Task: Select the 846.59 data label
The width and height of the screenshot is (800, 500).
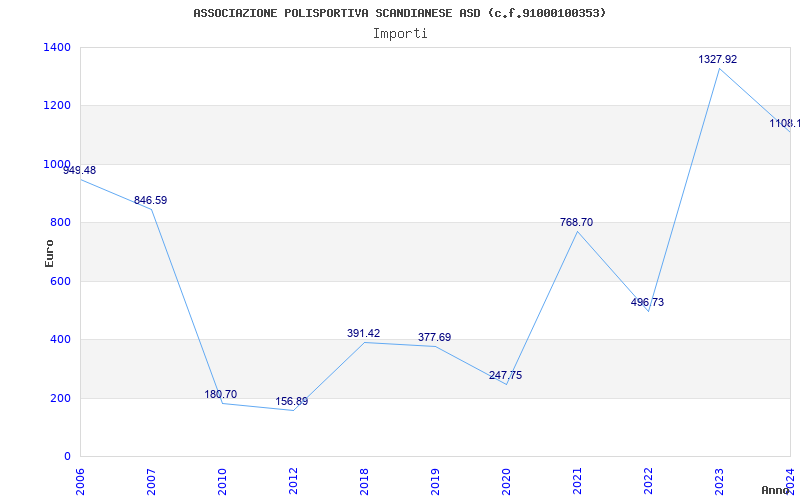Action: tap(151, 201)
